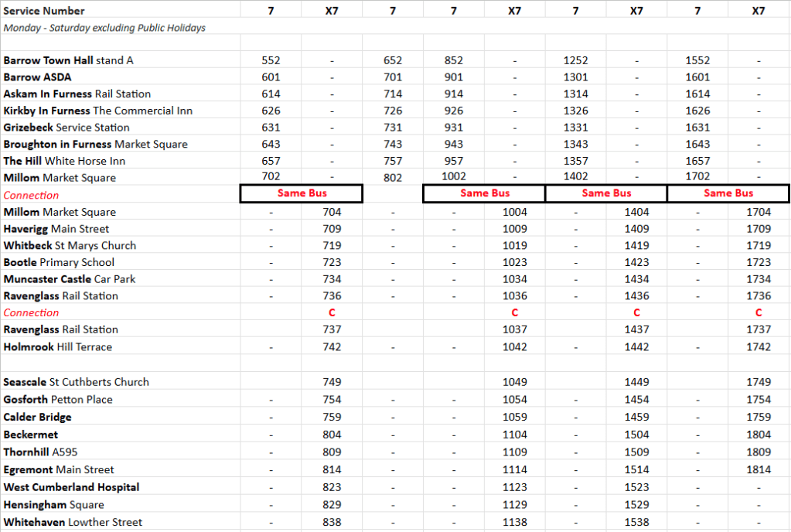
Task: Select the 552 departure time from Barrow Town Hall
Action: 271,60
